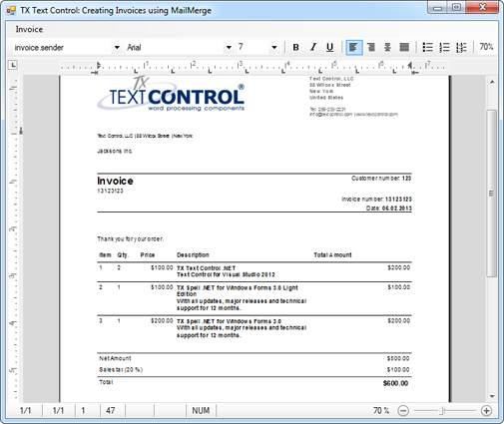The width and height of the screenshot is (504, 424).
Task: Click the 'Thank you for your order.' line
Action: pyautogui.click(x=130, y=238)
